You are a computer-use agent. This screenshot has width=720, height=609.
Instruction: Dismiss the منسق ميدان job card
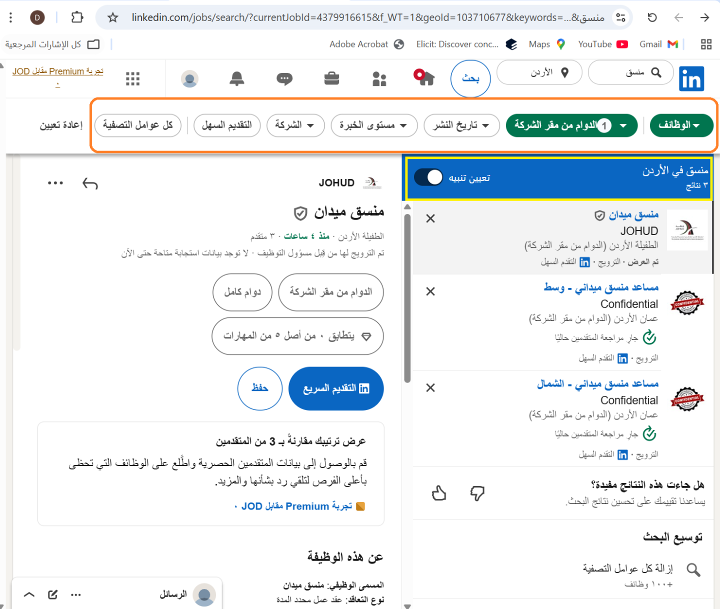point(430,219)
